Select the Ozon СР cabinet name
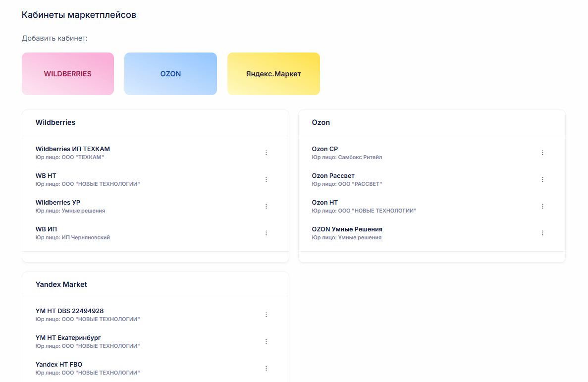The height and width of the screenshot is (382, 588). (x=325, y=149)
